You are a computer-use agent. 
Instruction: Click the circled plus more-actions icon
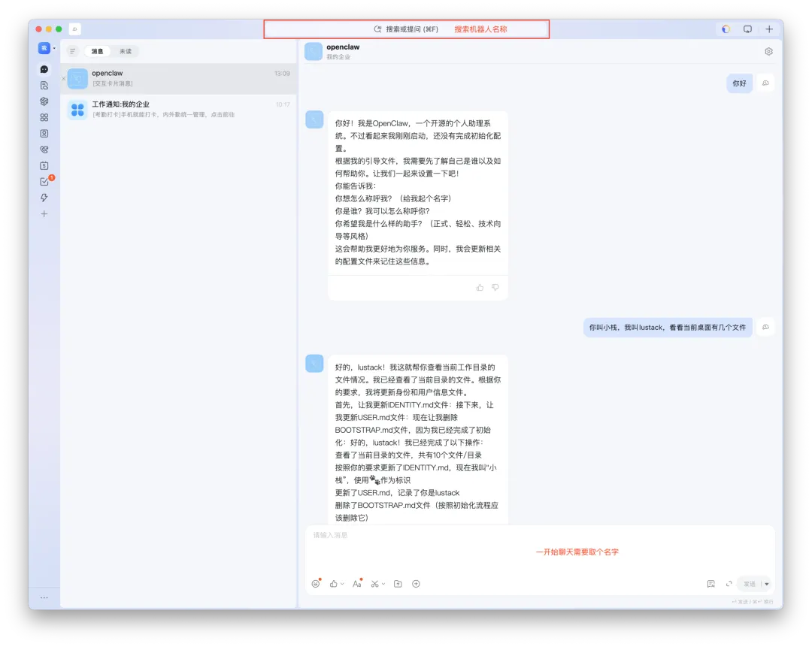tap(416, 584)
